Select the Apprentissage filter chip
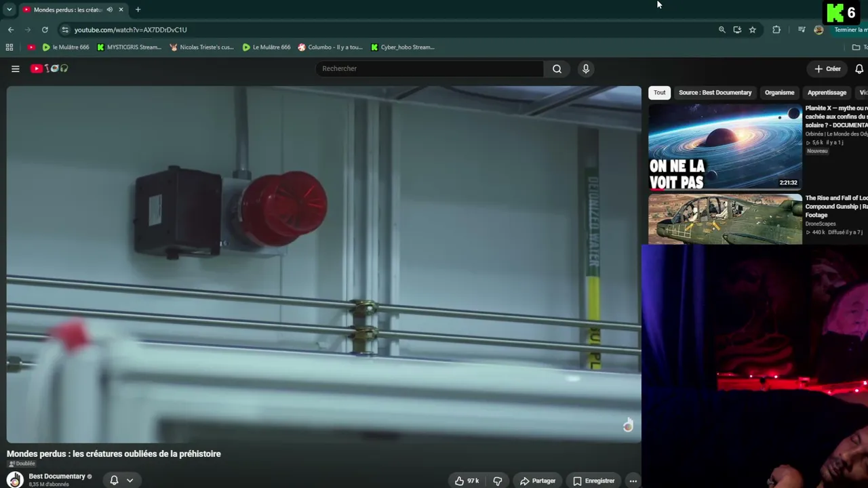 (x=827, y=93)
